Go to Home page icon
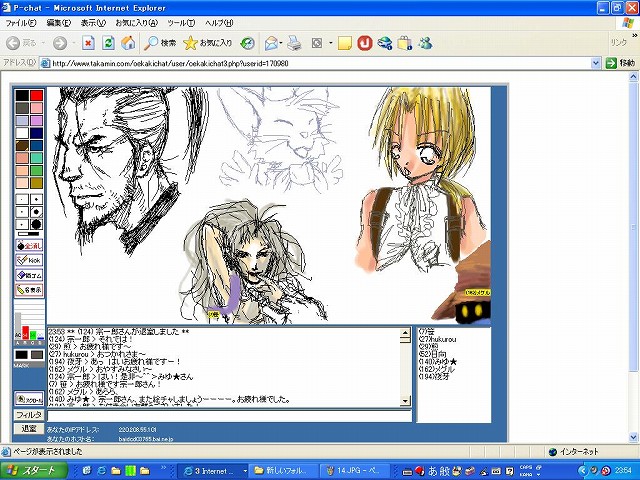Viewport: 640px width, 480px height. [x=128, y=43]
